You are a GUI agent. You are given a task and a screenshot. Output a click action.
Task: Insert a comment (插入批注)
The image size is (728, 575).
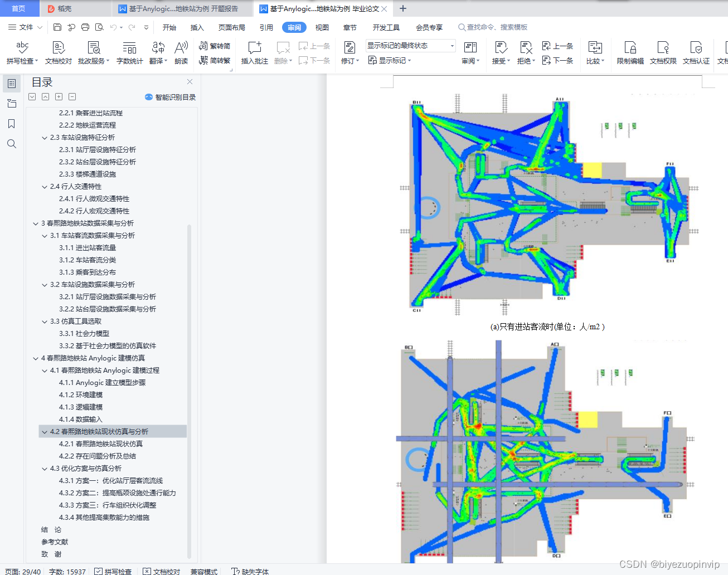(x=255, y=53)
